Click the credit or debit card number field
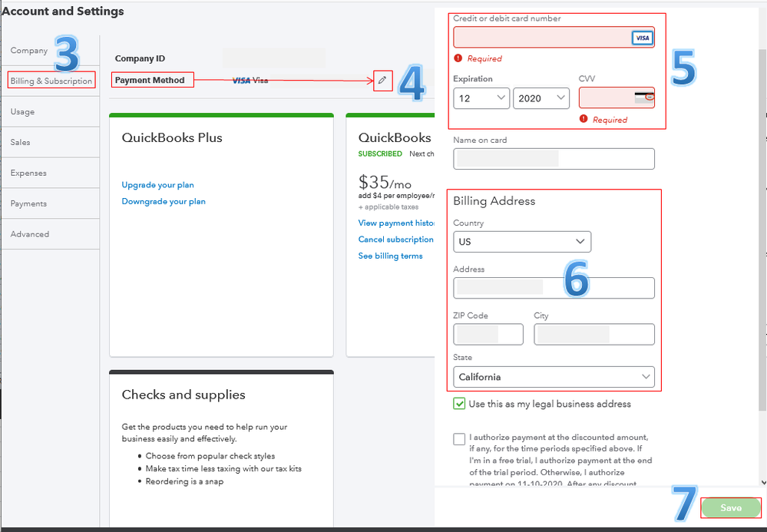The height and width of the screenshot is (532, 767). pos(554,38)
